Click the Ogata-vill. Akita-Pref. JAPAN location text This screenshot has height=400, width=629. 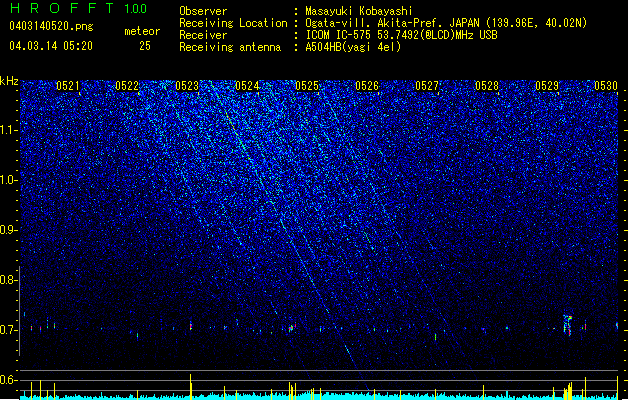pos(446,23)
